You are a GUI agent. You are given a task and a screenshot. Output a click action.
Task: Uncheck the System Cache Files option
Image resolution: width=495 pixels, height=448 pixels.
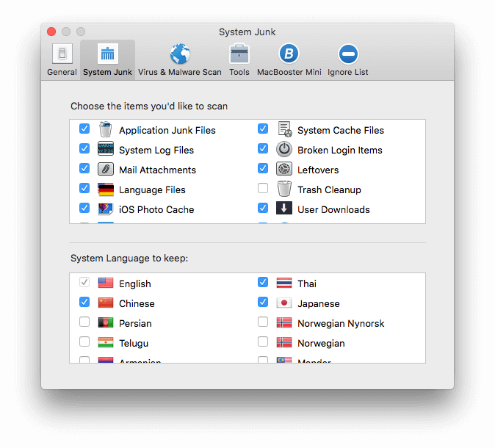263,129
